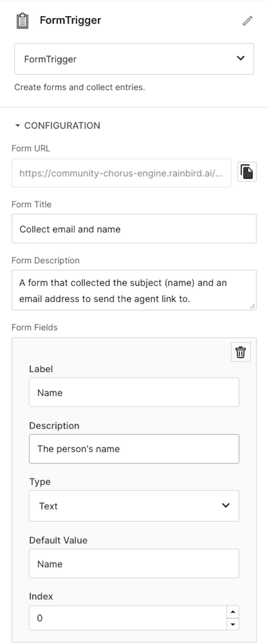Open the Type dropdown showing Text

pyautogui.click(x=134, y=506)
